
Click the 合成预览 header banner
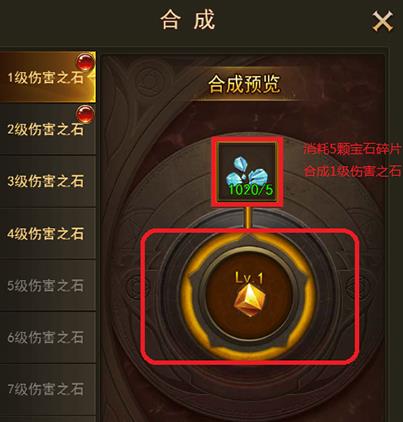tap(244, 84)
